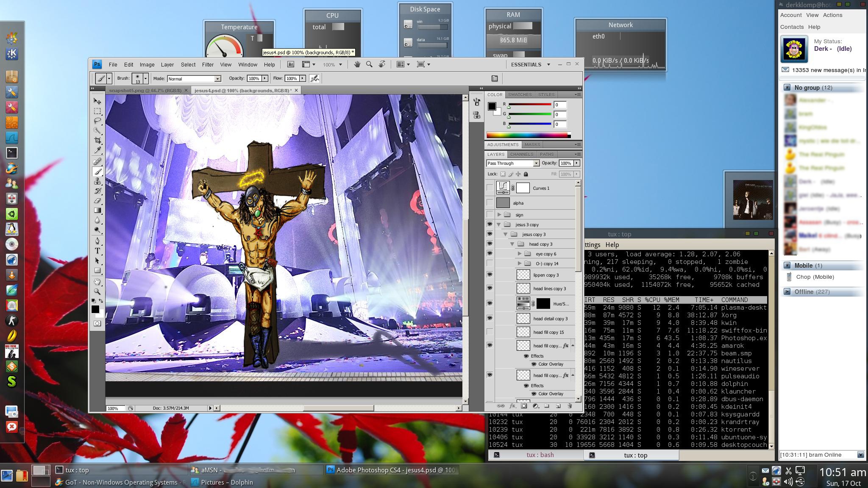The image size is (868, 488).
Task: Click the delete layer trash icon
Action: click(x=570, y=406)
